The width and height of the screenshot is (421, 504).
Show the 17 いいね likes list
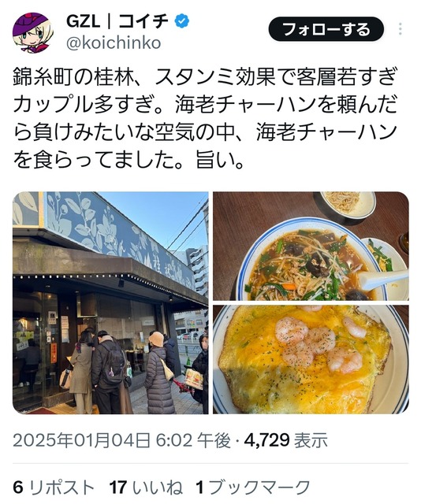coord(146,487)
